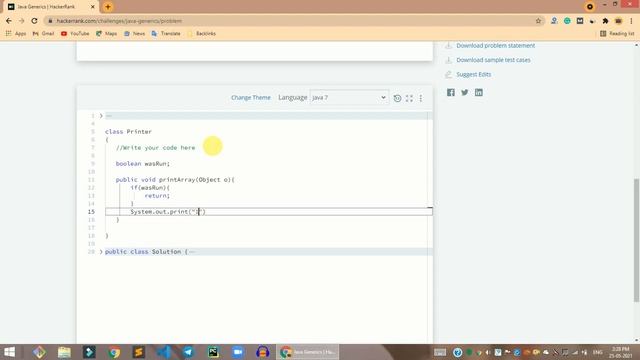Click Change Theme in the editor header
This screenshot has width=640, height=360.
click(251, 98)
